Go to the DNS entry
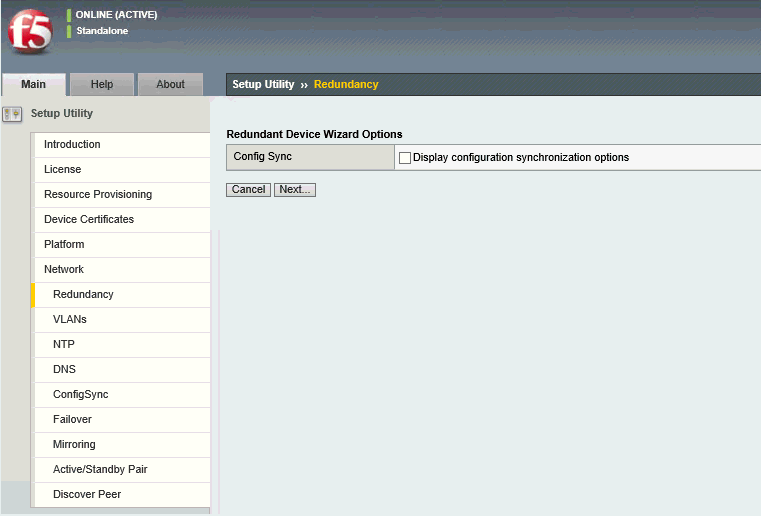 coord(64,370)
